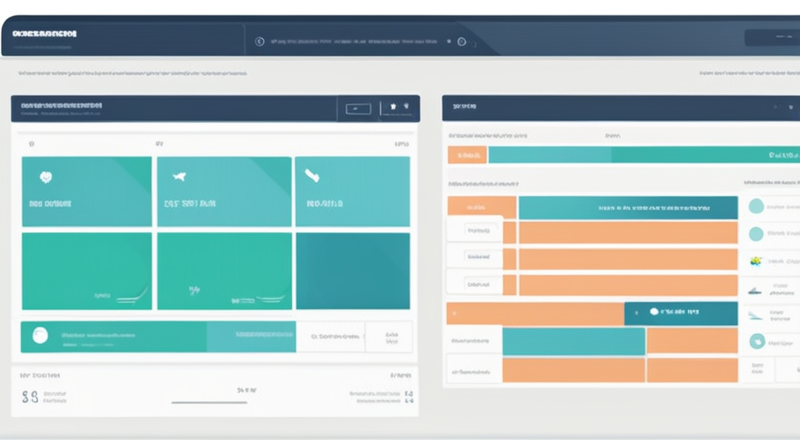Click the airplane icon on the middle teal card
Screen dimensions: 800x440
[x=179, y=177]
